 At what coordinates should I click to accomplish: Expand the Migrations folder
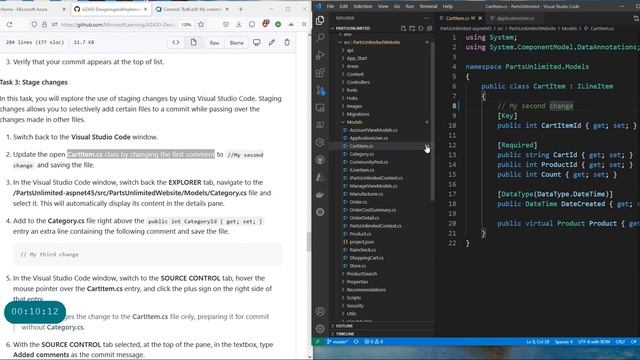point(358,114)
